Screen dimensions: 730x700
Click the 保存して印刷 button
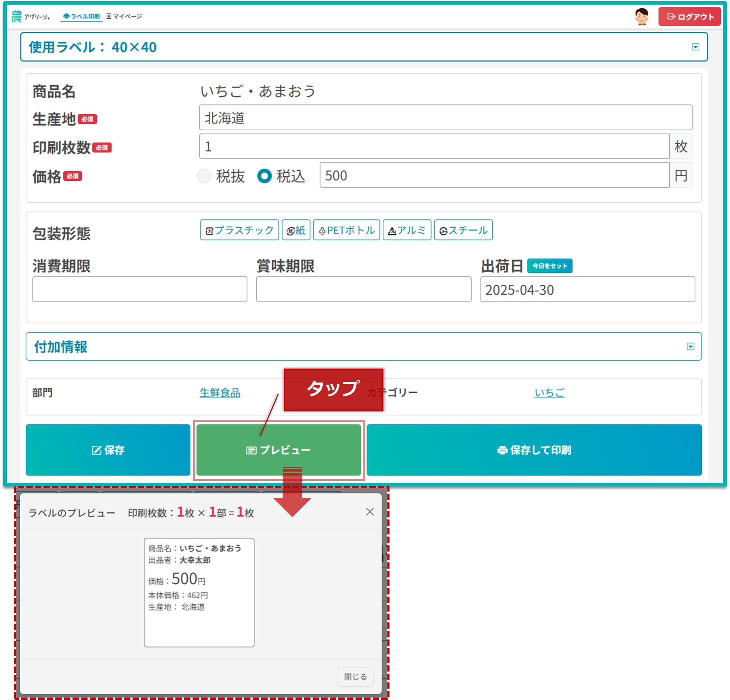click(x=534, y=450)
